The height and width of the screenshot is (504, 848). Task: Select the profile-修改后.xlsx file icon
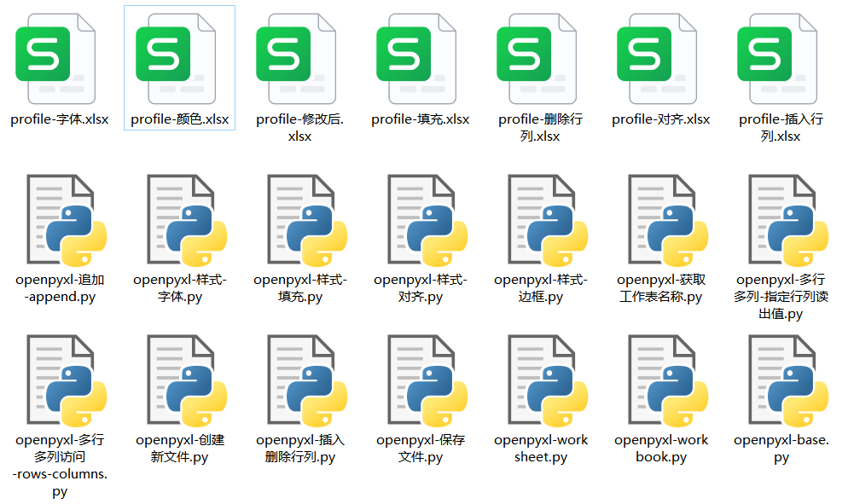pyautogui.click(x=296, y=58)
